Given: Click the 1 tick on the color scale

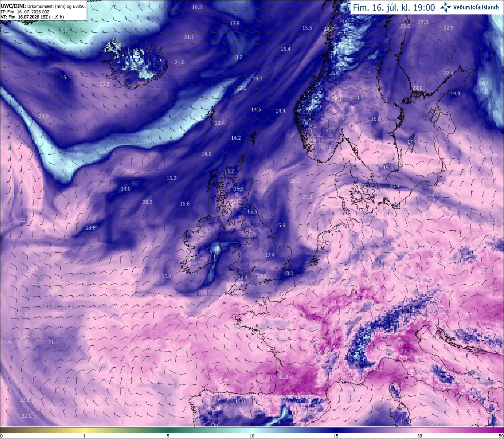Looking at the screenshot, I should pyautogui.click(x=84, y=436).
